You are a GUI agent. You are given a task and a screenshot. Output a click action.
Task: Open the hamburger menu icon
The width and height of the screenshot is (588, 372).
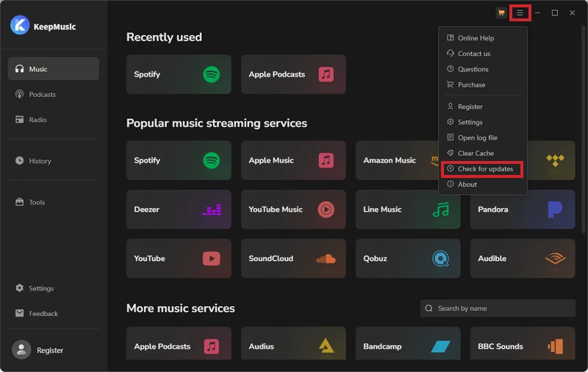520,13
